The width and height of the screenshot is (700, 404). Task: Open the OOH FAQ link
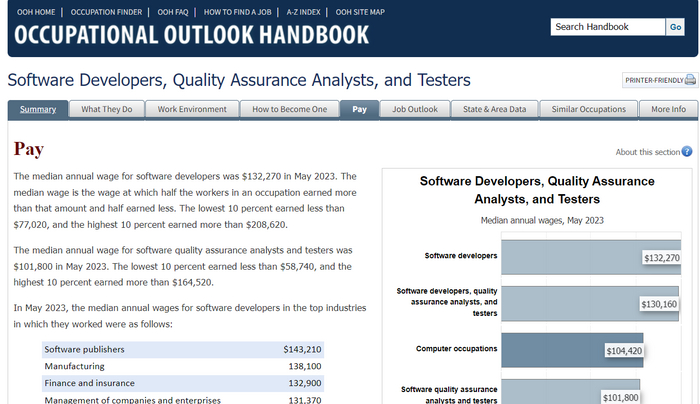tap(173, 12)
